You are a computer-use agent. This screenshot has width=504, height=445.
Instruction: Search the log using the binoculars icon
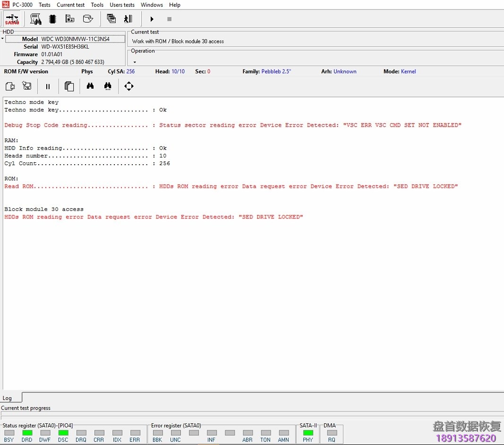tap(90, 86)
